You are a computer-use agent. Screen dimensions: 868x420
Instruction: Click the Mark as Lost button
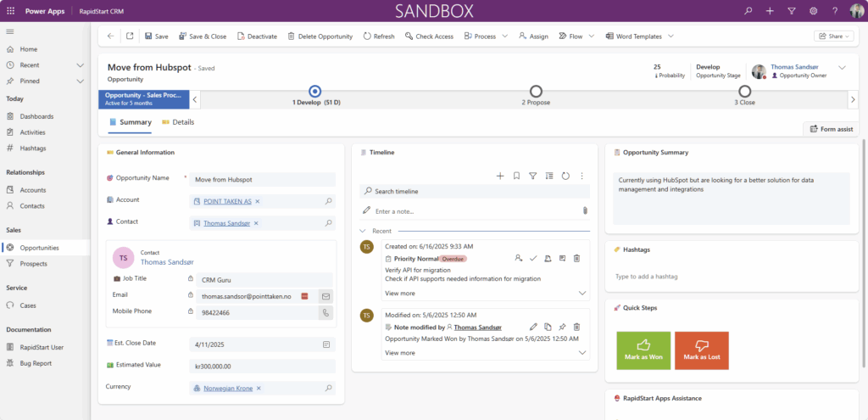(701, 350)
